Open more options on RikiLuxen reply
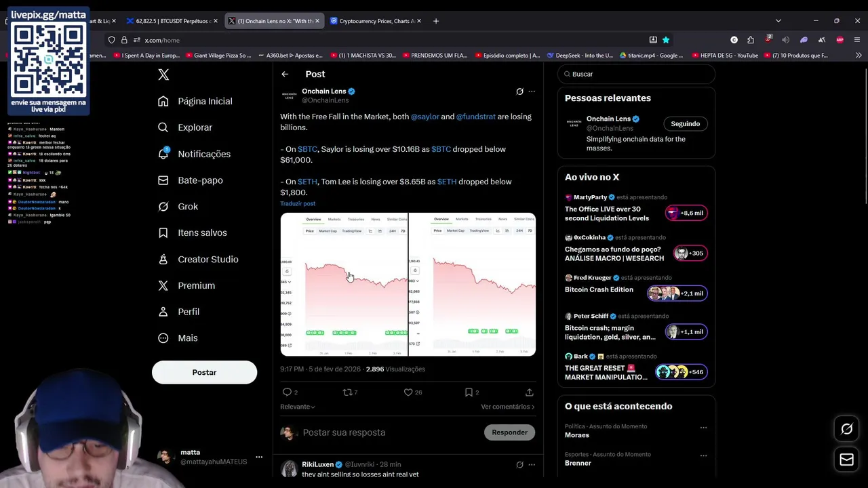This screenshot has width=868, height=488. tap(532, 465)
